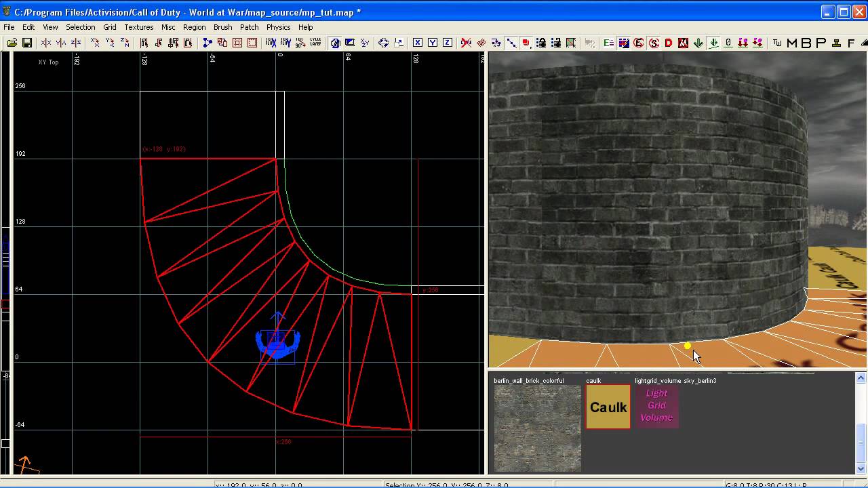Click the texture panel scroll up arrow
868x488 pixels.
pos(861,378)
